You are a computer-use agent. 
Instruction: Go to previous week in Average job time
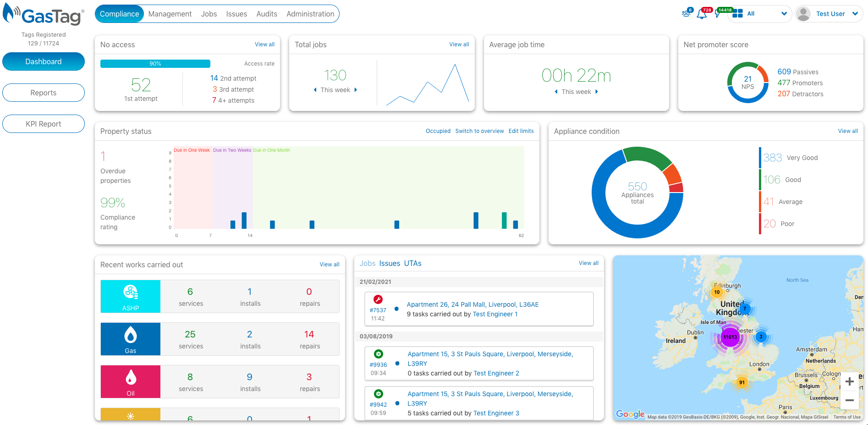pyautogui.click(x=556, y=92)
